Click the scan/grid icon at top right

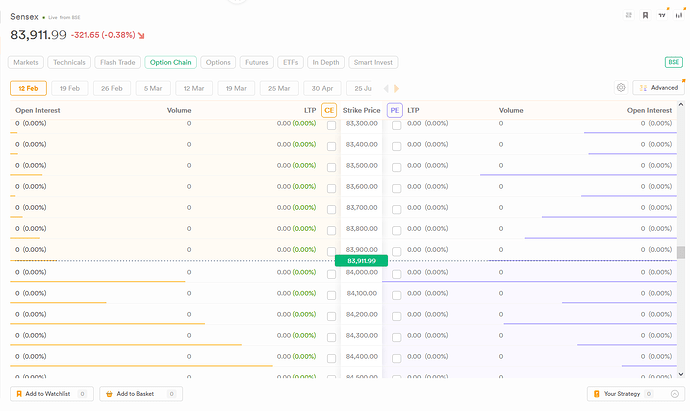[x=628, y=16]
